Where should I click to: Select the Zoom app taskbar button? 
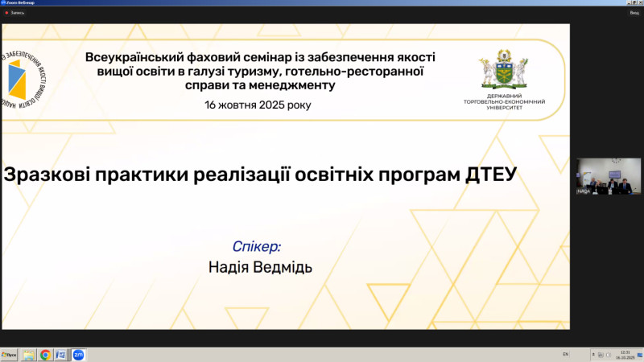[79, 354]
